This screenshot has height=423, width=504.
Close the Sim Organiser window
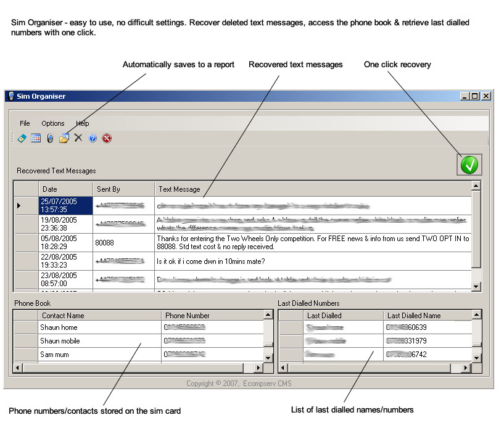coord(486,96)
